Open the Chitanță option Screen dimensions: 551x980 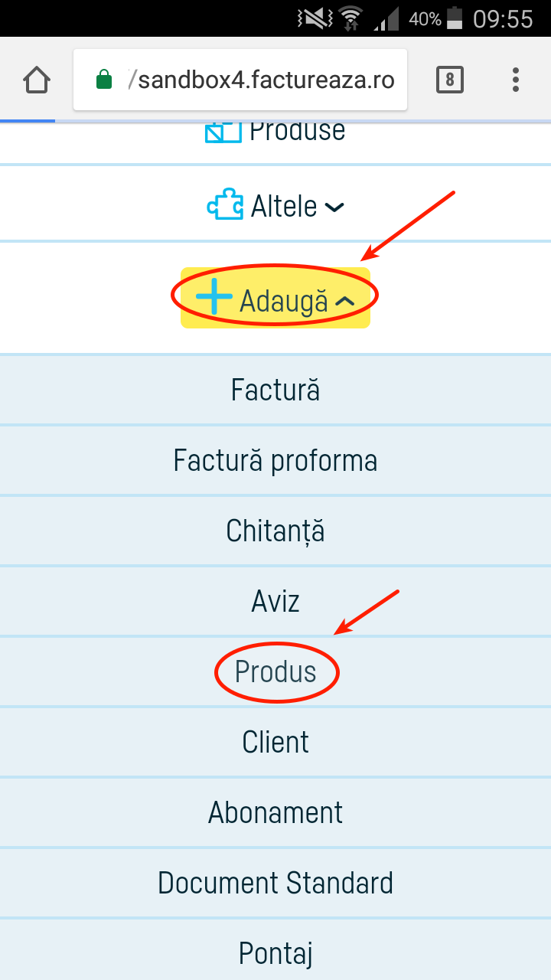click(x=275, y=531)
